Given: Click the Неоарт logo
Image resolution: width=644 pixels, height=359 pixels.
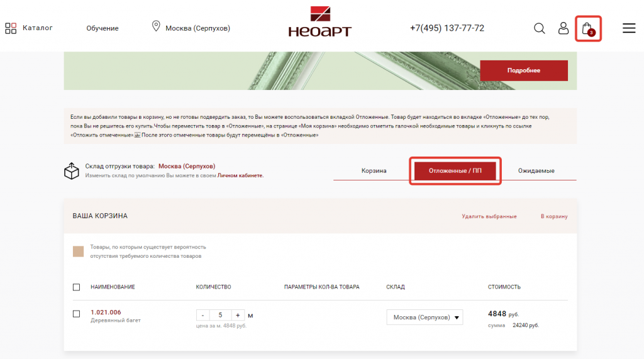Looking at the screenshot, I should coord(320,21).
